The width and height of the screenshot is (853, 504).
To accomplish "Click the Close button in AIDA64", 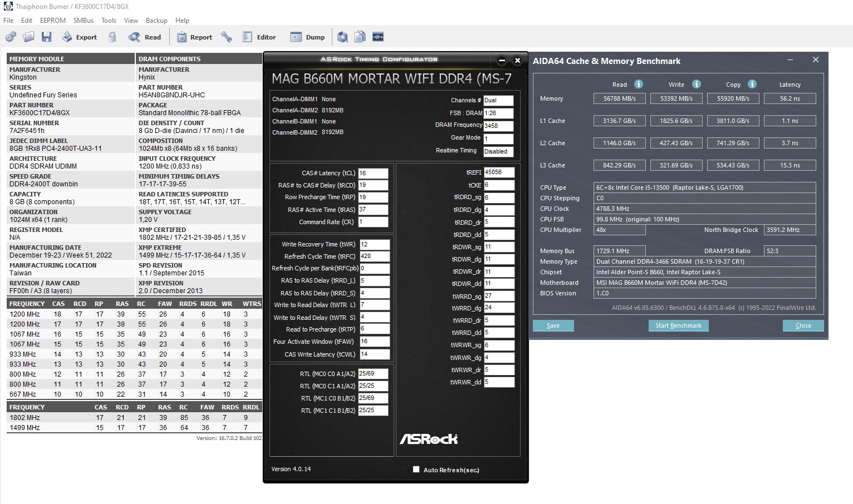I will [x=803, y=325].
